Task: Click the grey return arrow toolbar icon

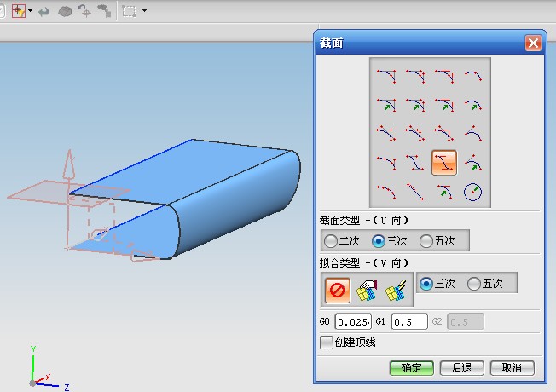Action: click(x=43, y=12)
